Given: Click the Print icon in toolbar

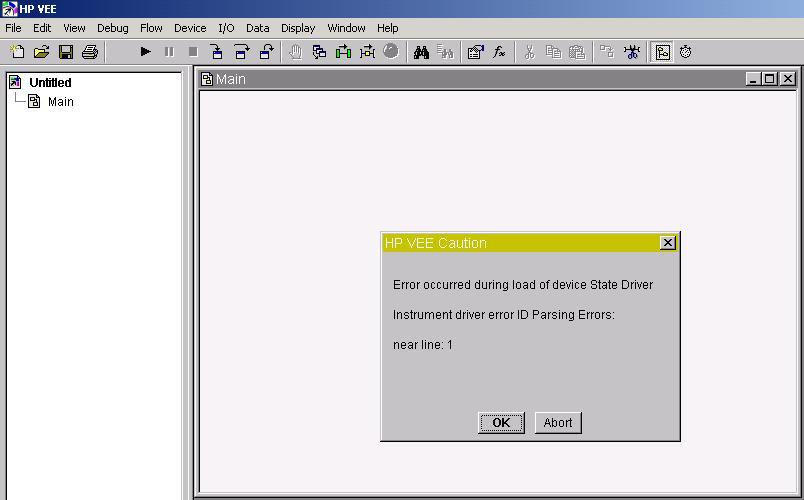Looking at the screenshot, I should 90,52.
